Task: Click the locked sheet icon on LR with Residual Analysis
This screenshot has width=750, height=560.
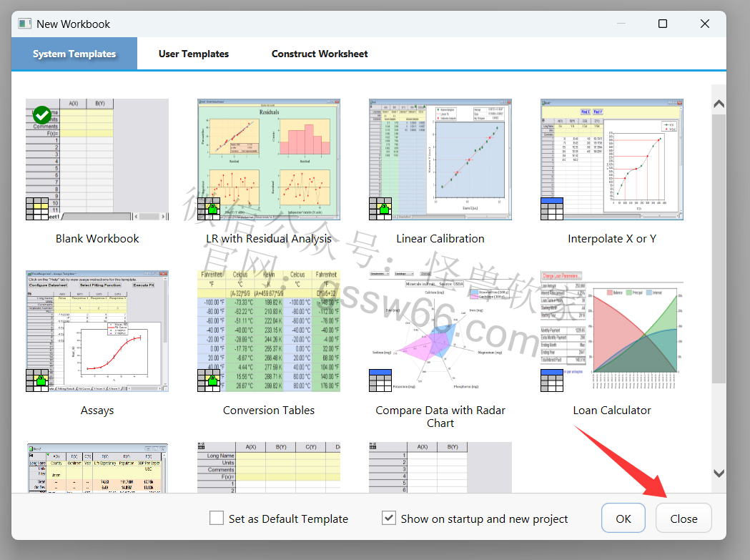Action: [209, 209]
